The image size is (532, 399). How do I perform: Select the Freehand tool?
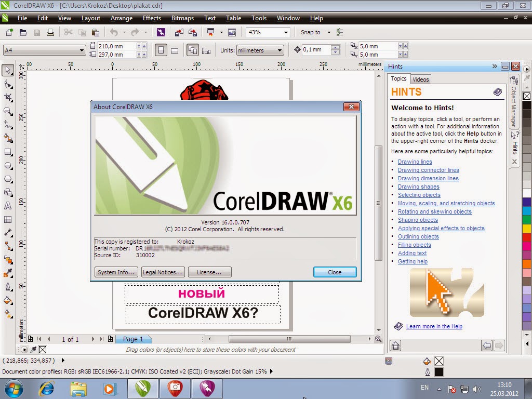[x=8, y=125]
